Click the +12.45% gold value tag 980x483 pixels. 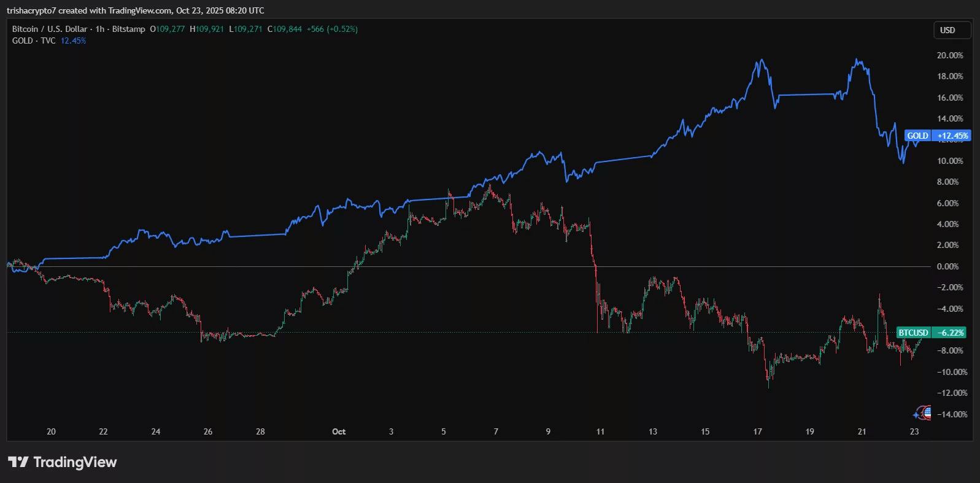952,136
